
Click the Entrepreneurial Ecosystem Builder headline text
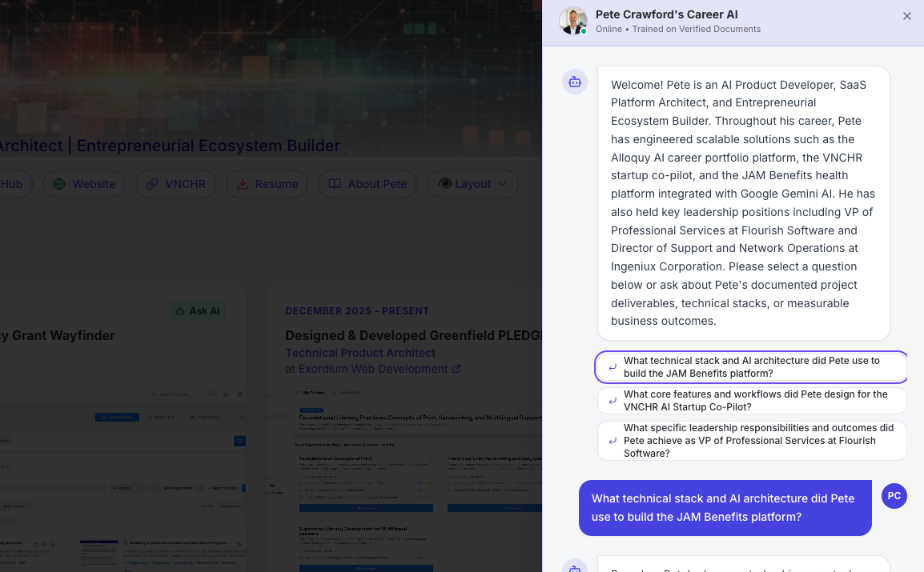point(208,146)
